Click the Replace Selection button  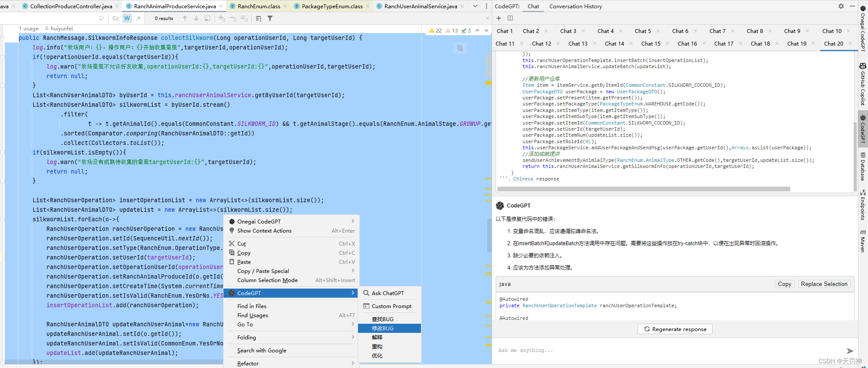click(824, 284)
